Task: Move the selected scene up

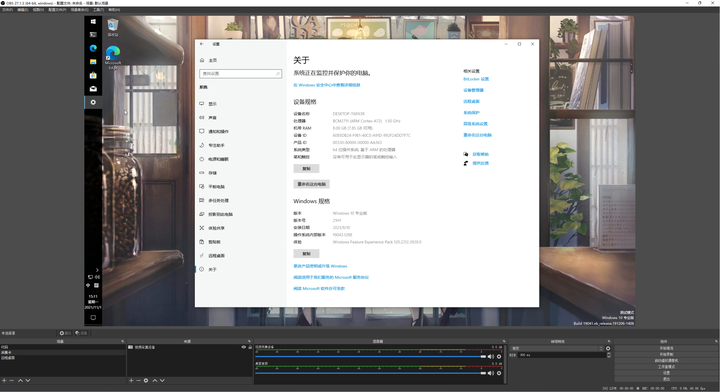Action: click(20, 381)
